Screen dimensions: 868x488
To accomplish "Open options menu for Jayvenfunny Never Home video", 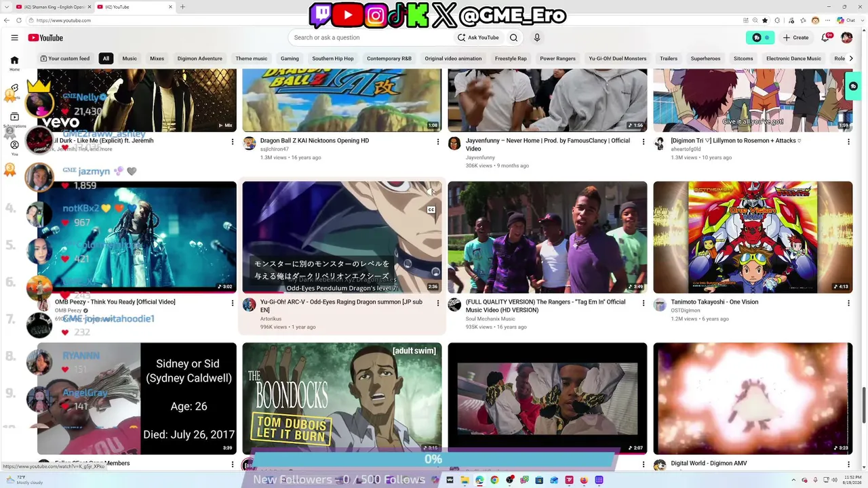I will 643,142.
